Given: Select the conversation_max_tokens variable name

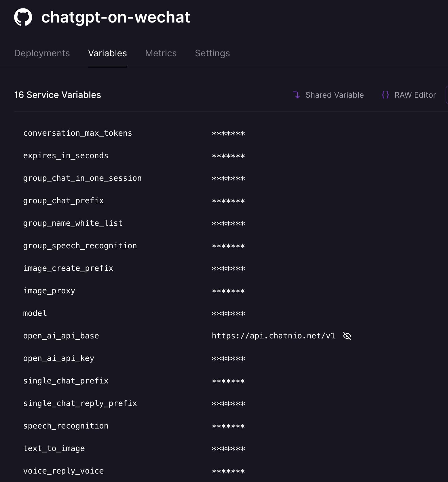Looking at the screenshot, I should click(77, 133).
